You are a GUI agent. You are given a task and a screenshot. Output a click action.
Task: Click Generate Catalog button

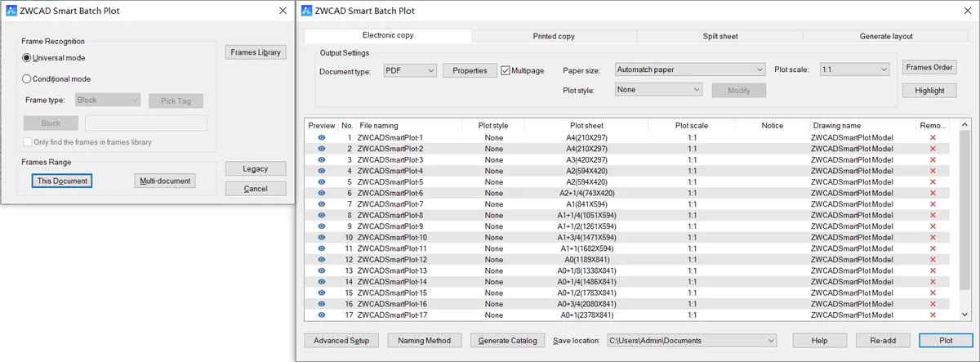(507, 340)
